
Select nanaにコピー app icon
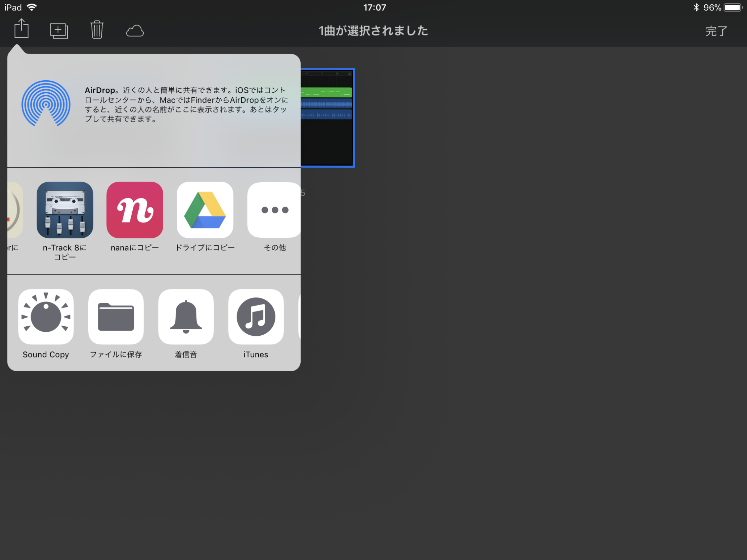tap(135, 210)
